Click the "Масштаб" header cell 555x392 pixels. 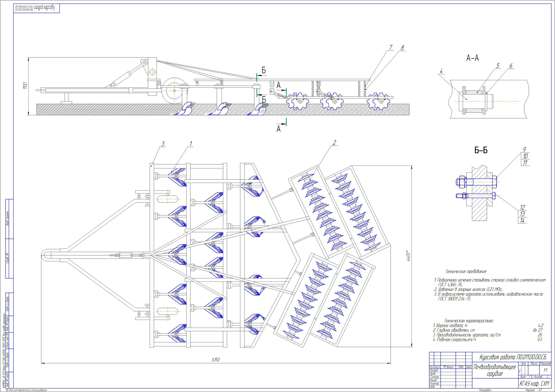[x=545, y=364]
